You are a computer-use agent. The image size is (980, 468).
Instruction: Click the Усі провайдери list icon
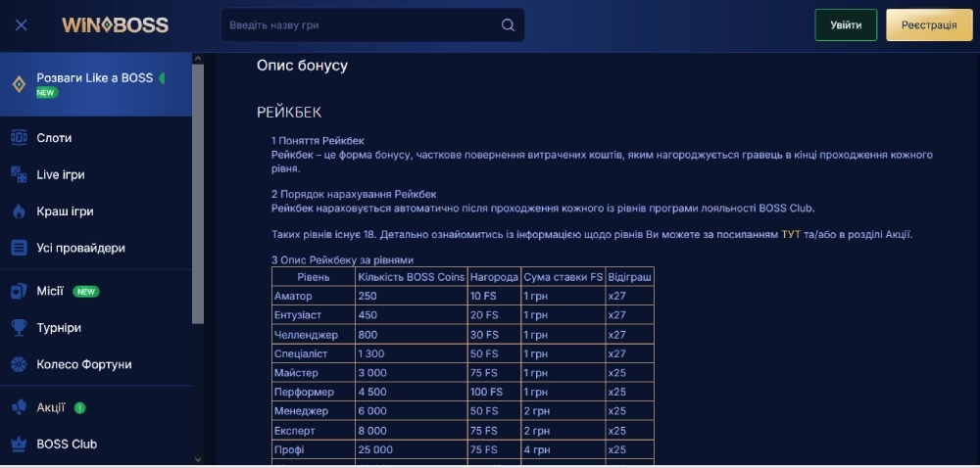19,249
